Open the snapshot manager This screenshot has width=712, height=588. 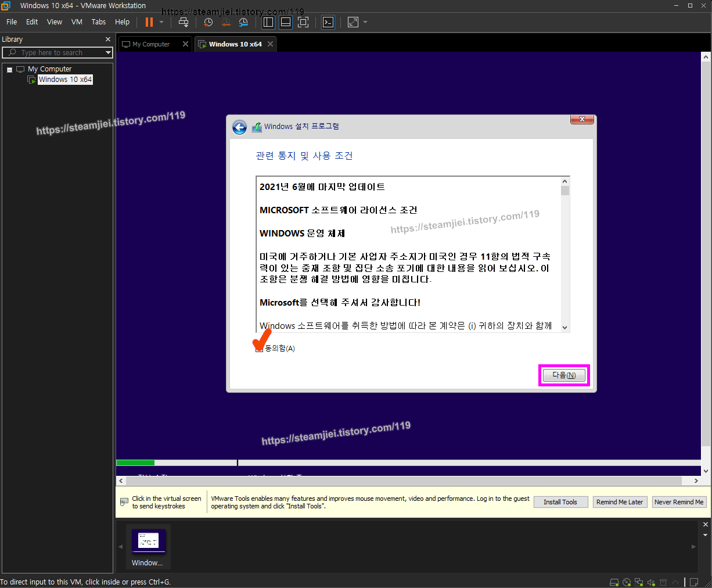click(x=243, y=22)
